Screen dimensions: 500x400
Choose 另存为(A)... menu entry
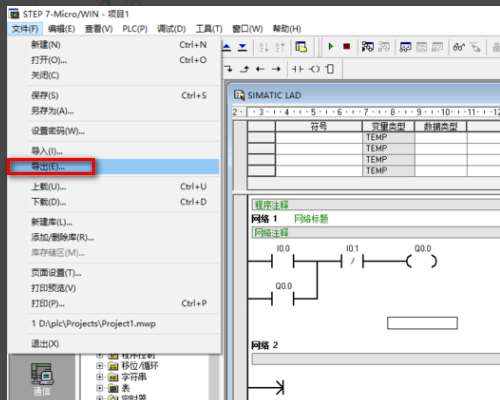[x=113, y=111]
